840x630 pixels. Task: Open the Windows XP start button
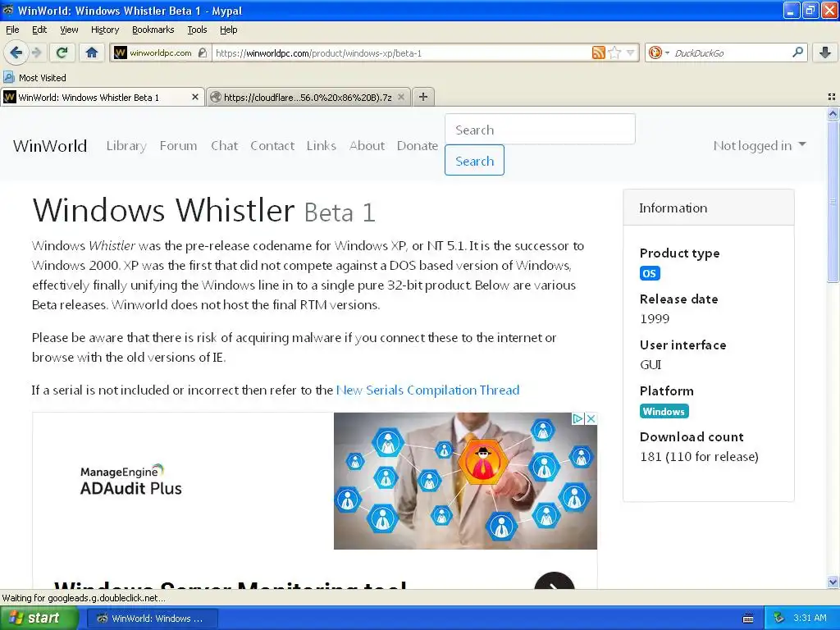[39, 618]
